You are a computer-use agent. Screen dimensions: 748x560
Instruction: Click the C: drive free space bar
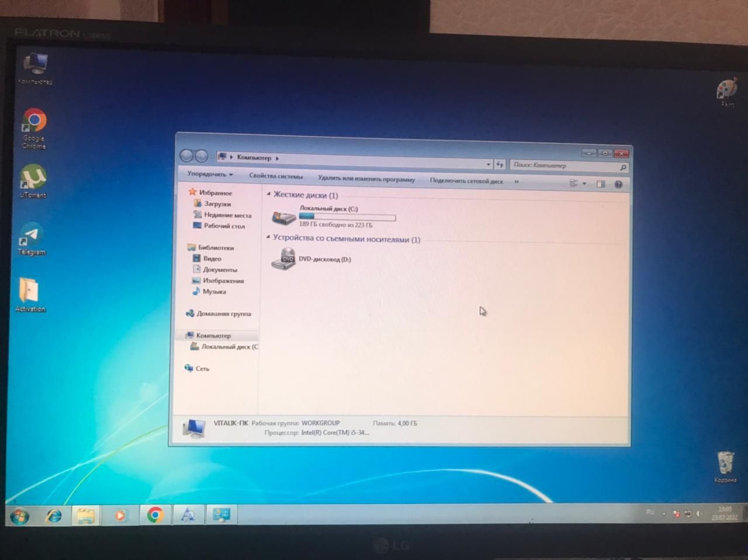[347, 217]
